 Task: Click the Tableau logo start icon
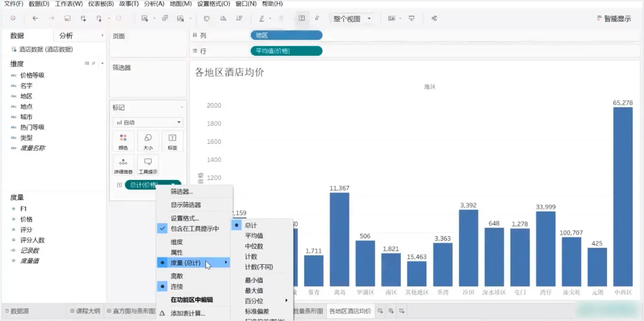point(13,18)
